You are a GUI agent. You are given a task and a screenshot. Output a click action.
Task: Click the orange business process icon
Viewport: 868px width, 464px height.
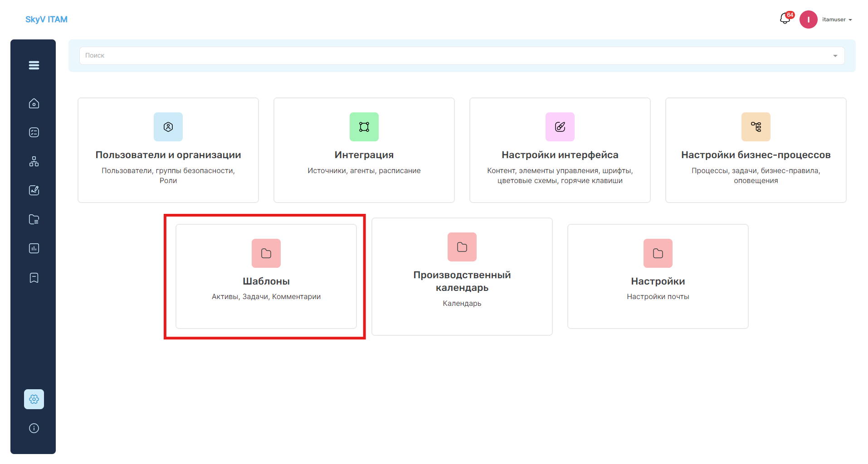756,127
